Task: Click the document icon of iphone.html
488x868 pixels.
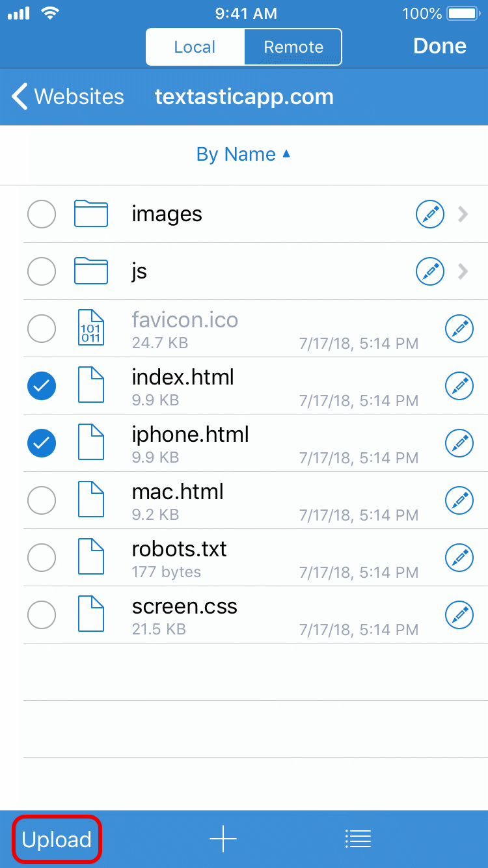Action: tap(91, 443)
